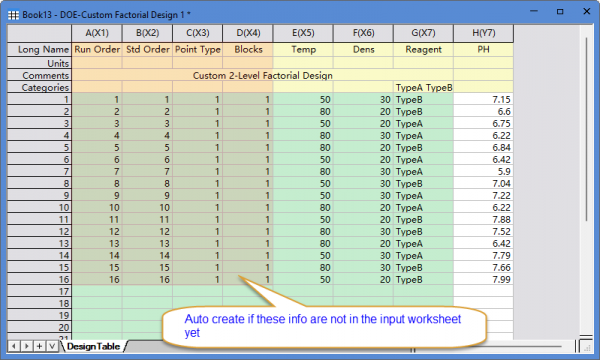The width and height of the screenshot is (600, 360).
Task: Close the Book13 workbook window
Action: [x=587, y=11]
